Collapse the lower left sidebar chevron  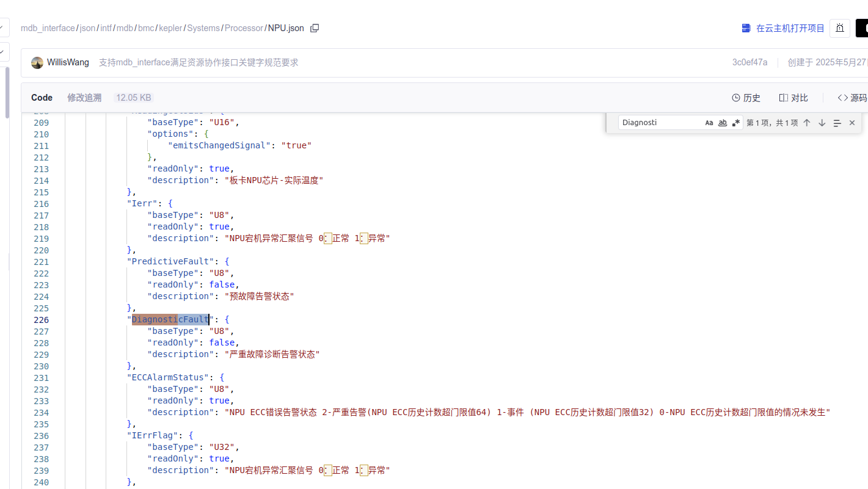coord(2,51)
